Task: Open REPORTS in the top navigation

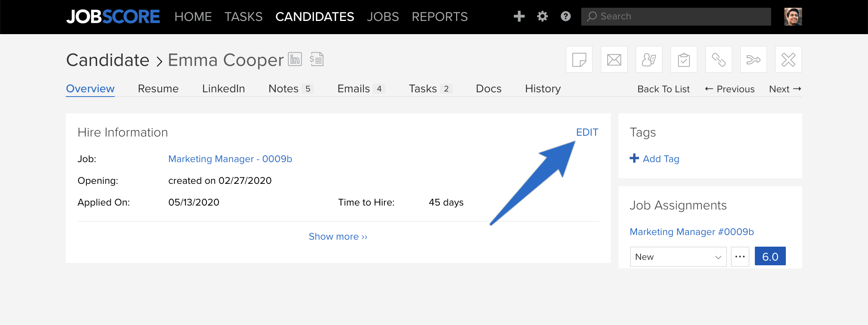Action: click(440, 17)
